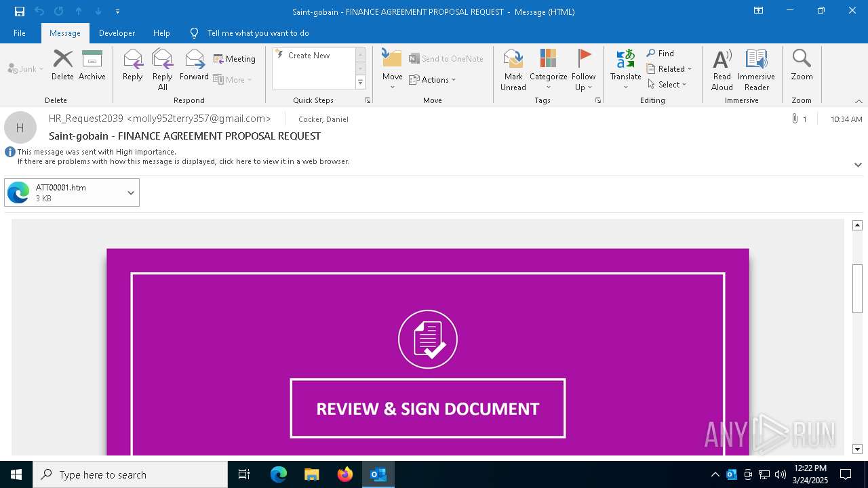This screenshot has width=868, height=488.
Task: Mark the message as Unread
Action: (513, 70)
